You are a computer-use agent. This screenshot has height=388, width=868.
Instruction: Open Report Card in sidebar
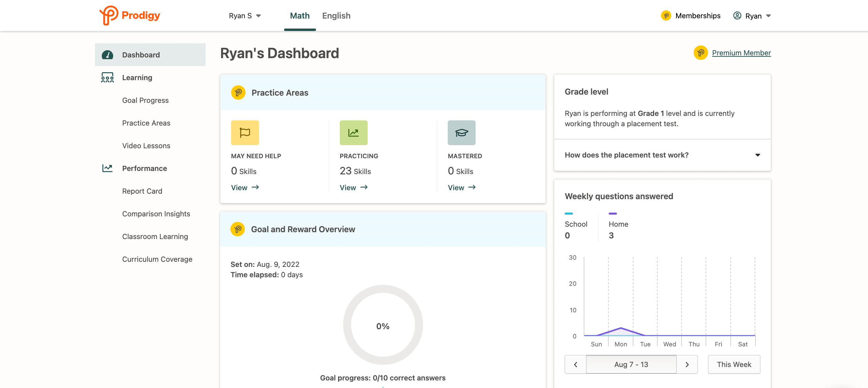coord(142,191)
